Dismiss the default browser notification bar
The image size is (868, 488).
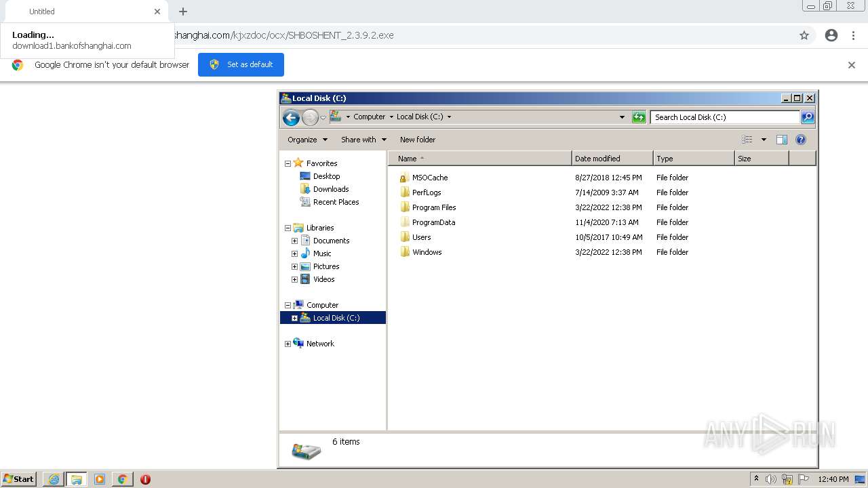(852, 65)
